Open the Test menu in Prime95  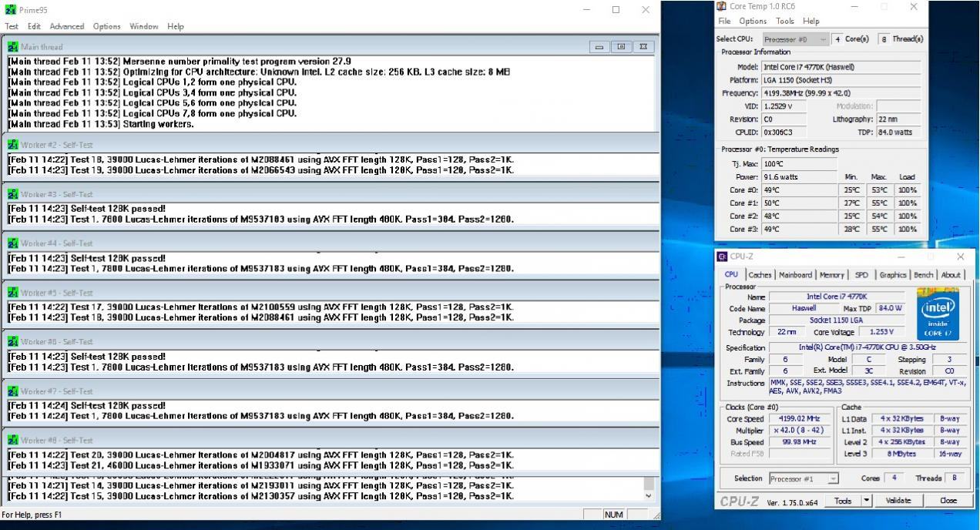pos(12,26)
